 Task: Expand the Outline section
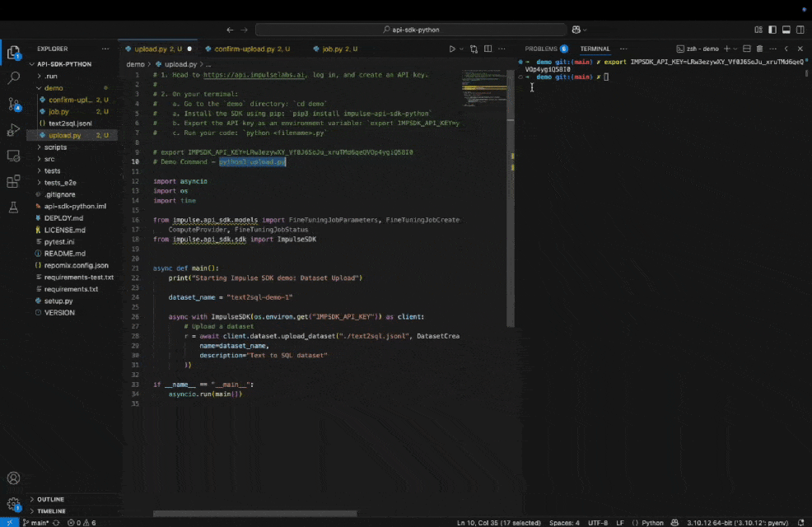click(x=50, y=499)
